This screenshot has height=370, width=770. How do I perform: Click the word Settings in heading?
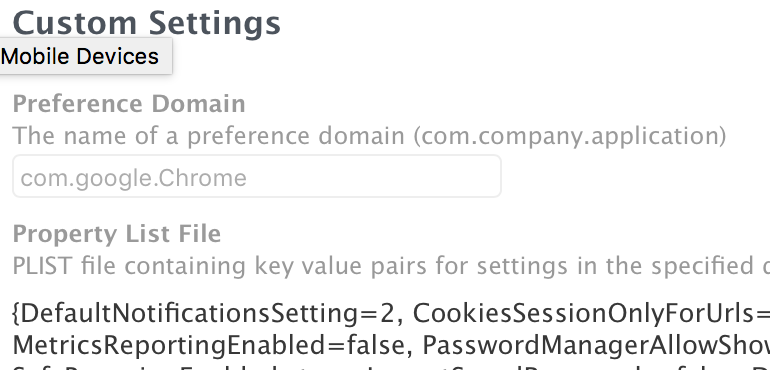click(215, 23)
